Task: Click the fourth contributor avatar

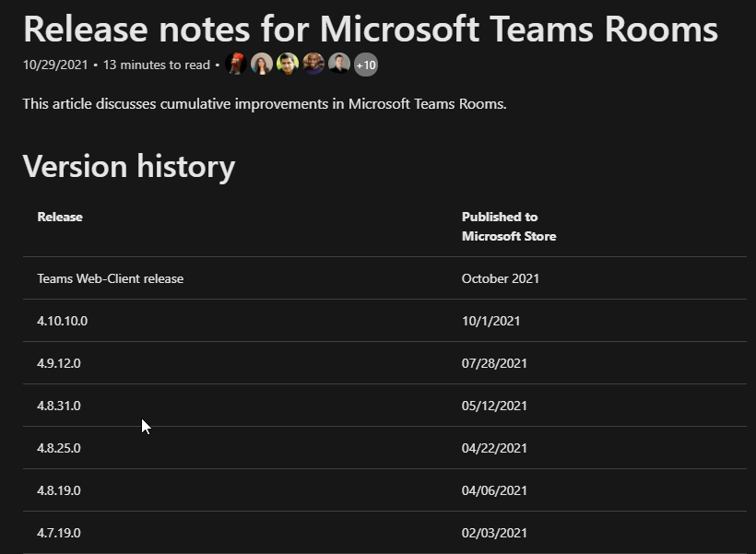Action: point(313,65)
